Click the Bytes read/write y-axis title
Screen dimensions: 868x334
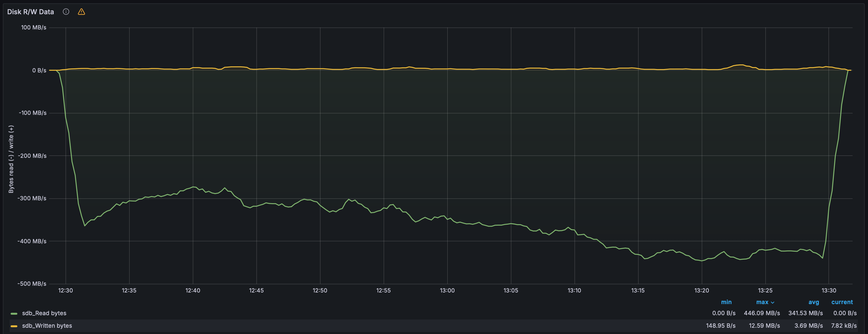click(11, 159)
